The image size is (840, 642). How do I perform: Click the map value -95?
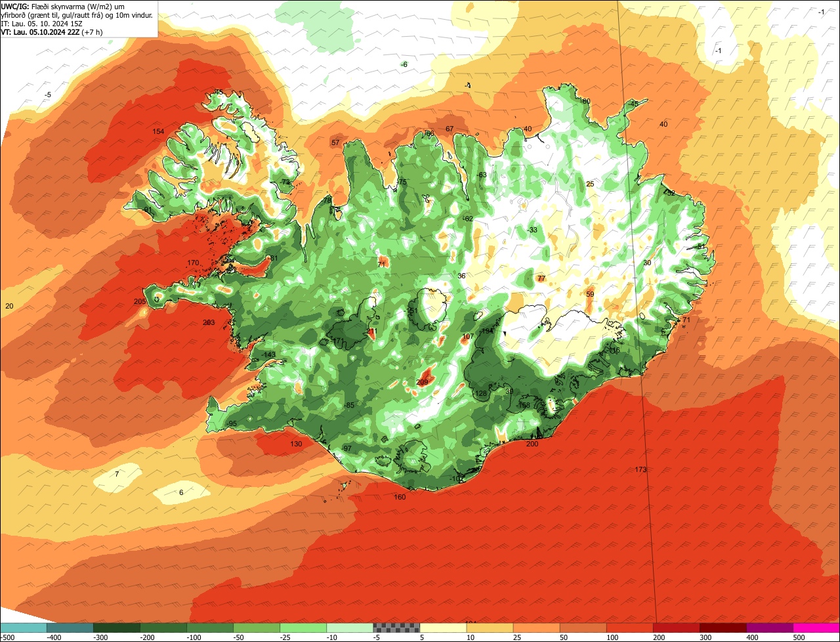pos(232,424)
